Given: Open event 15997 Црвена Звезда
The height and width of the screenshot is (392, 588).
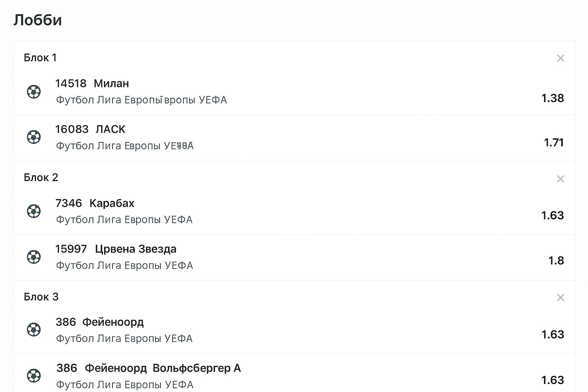Looking at the screenshot, I should (x=116, y=249).
